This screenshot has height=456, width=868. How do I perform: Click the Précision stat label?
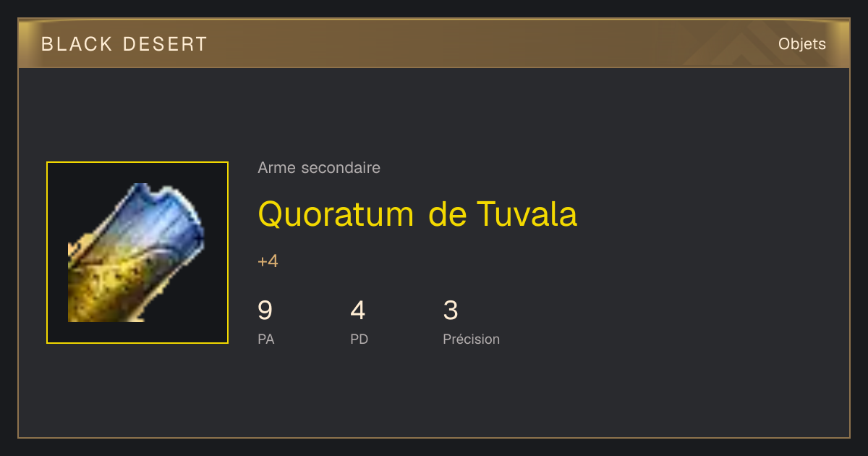pyautogui.click(x=471, y=339)
